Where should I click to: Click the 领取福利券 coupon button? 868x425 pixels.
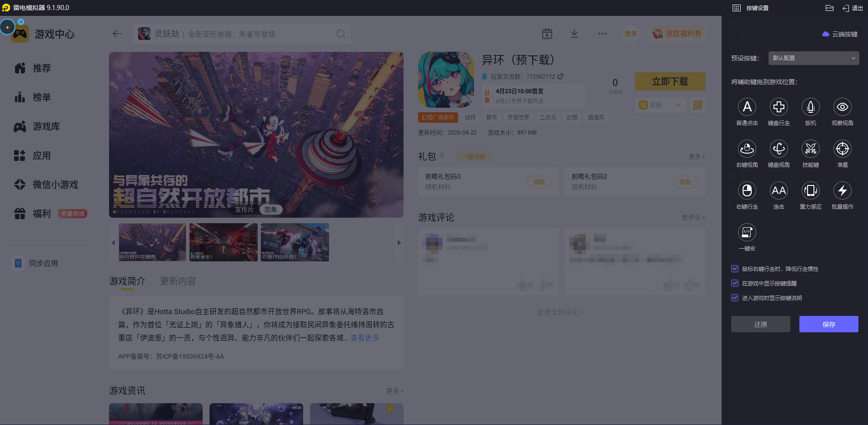(x=677, y=34)
